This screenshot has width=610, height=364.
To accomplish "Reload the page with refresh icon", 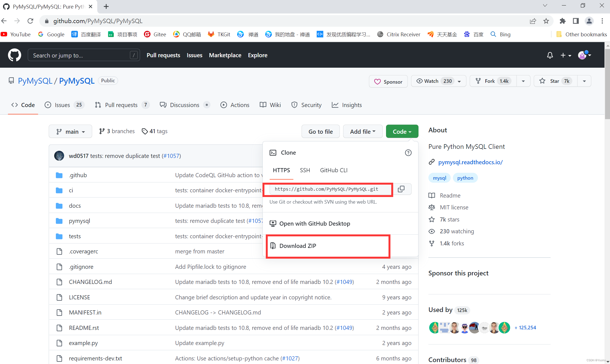I will 30,21.
